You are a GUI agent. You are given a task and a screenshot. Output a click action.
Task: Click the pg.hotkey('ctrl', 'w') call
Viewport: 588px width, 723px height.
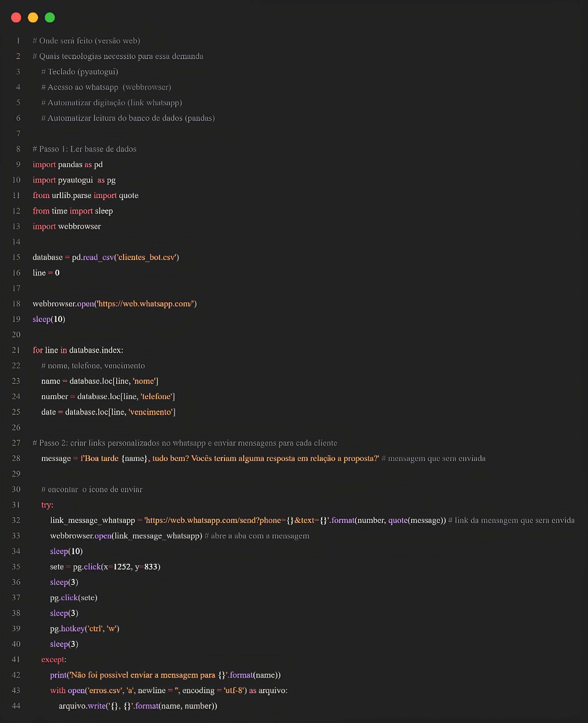point(85,628)
